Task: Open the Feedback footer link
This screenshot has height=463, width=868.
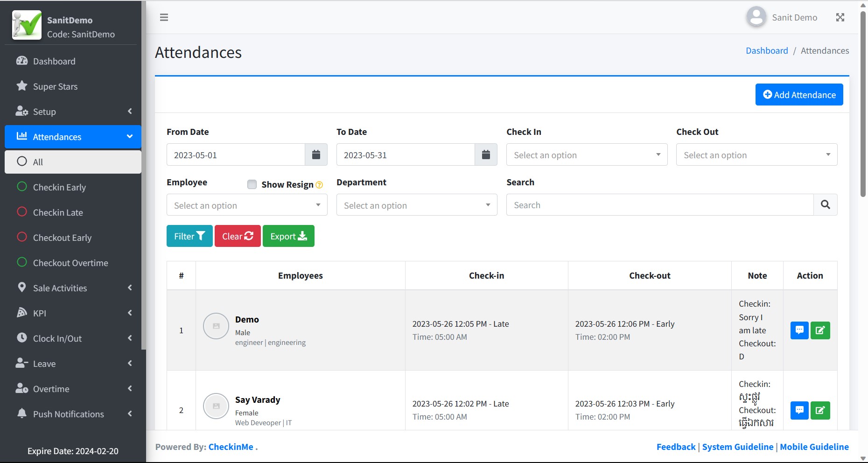Action: point(676,447)
